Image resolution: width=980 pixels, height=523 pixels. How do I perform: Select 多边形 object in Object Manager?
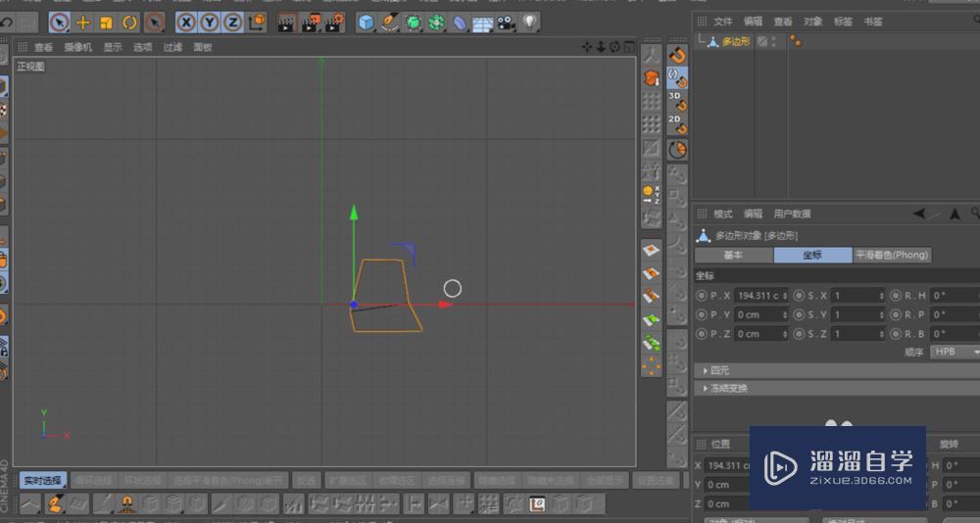736,42
